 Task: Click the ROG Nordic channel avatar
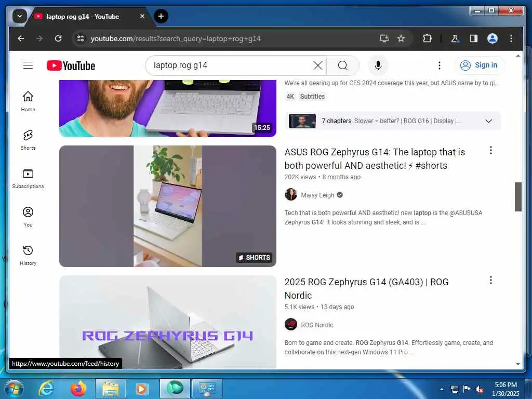coord(291,324)
